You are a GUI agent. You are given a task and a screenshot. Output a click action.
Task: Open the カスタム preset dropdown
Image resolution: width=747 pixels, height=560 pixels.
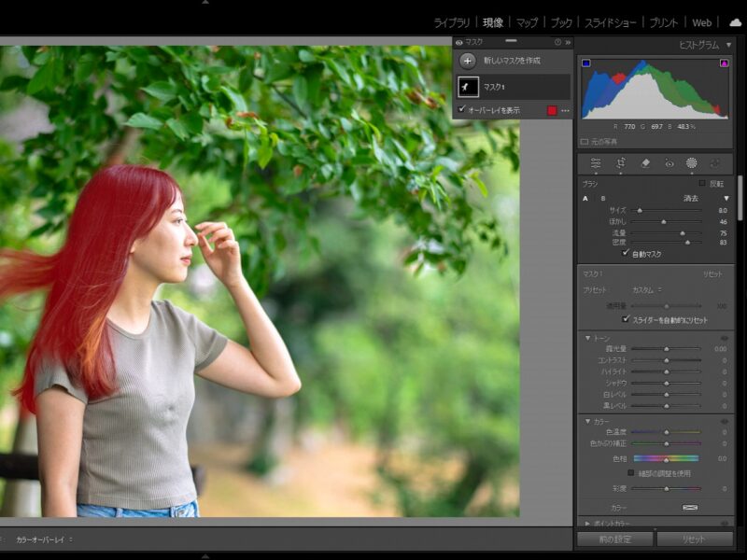coord(644,290)
